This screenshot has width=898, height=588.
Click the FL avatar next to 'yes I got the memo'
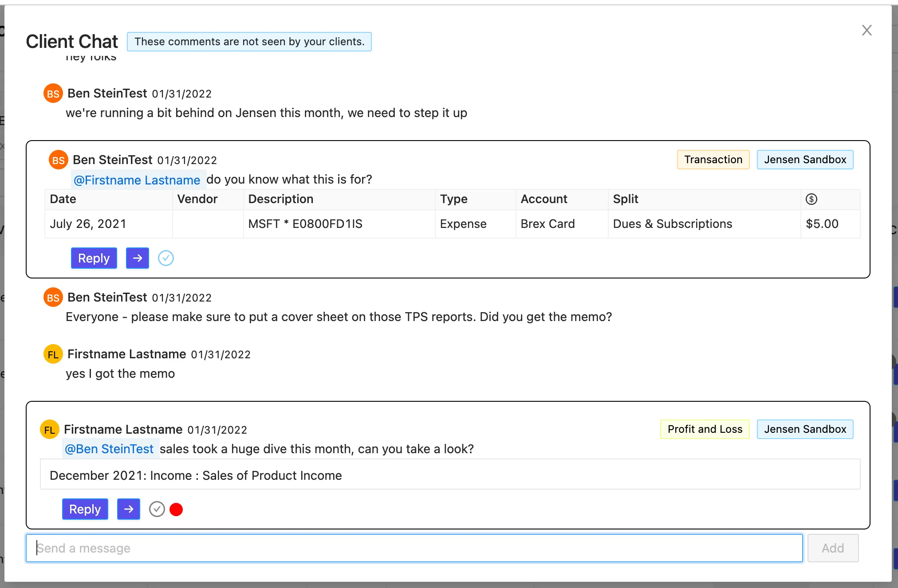(53, 354)
